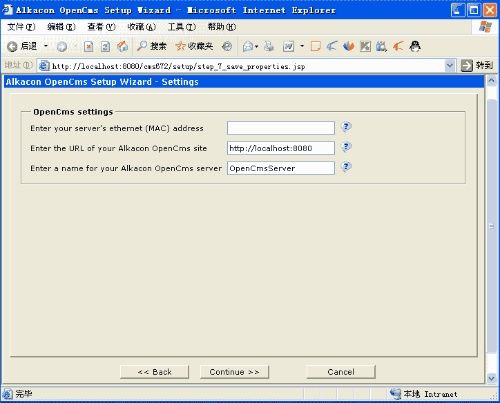The image size is (500, 403).
Task: Click the orange bird toolbar icon
Action: 398,46
